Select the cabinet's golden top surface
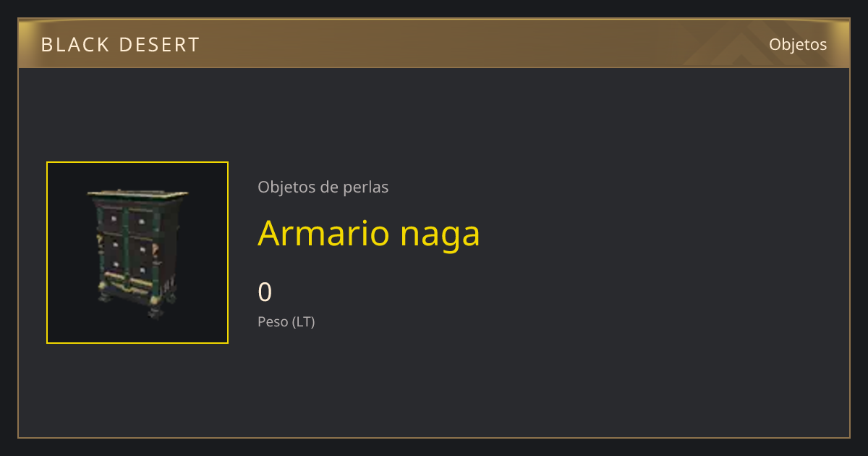 138,194
